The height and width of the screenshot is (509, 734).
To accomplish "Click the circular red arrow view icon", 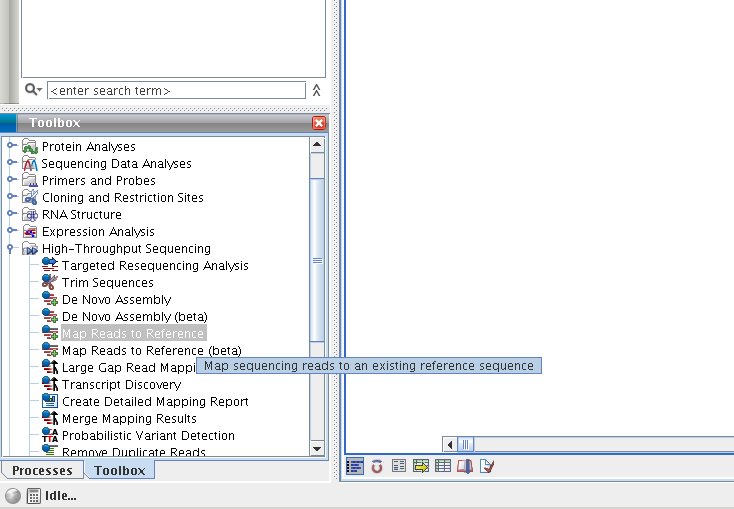I will (377, 466).
